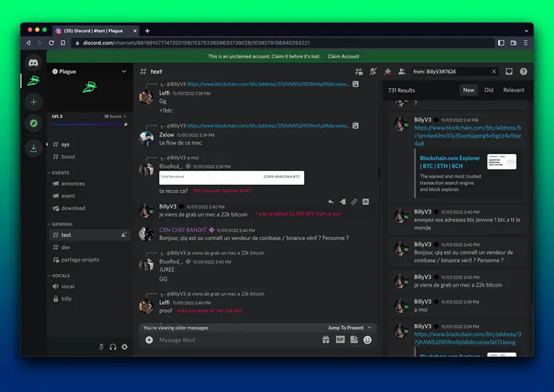Click the Claim Account button
This screenshot has height=392, width=554.
coord(343,56)
